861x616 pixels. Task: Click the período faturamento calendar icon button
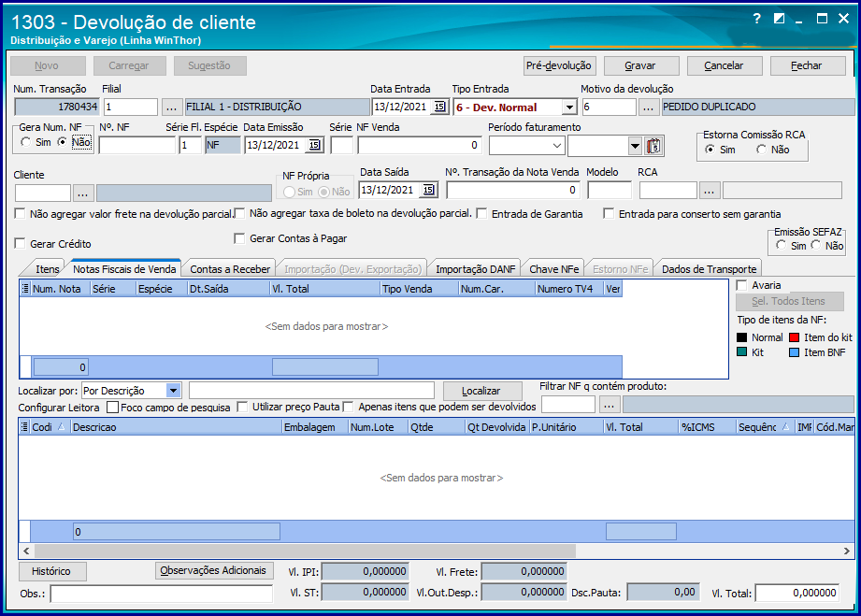click(653, 146)
